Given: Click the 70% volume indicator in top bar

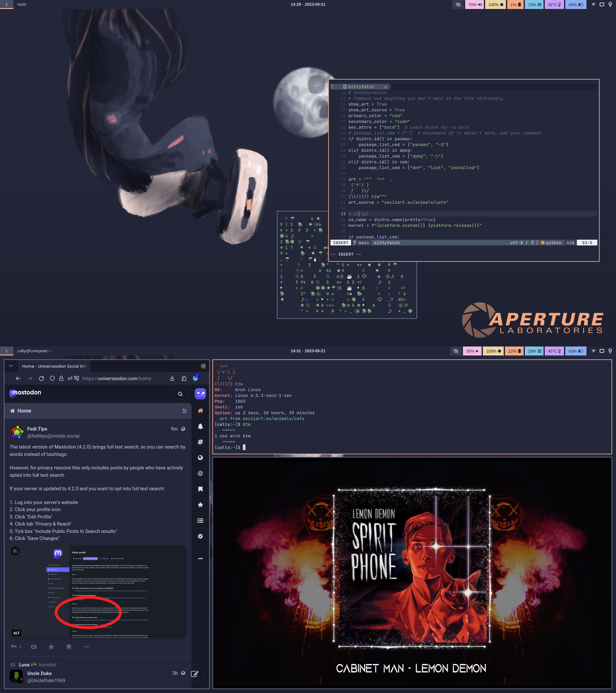Looking at the screenshot, I should point(474,5).
